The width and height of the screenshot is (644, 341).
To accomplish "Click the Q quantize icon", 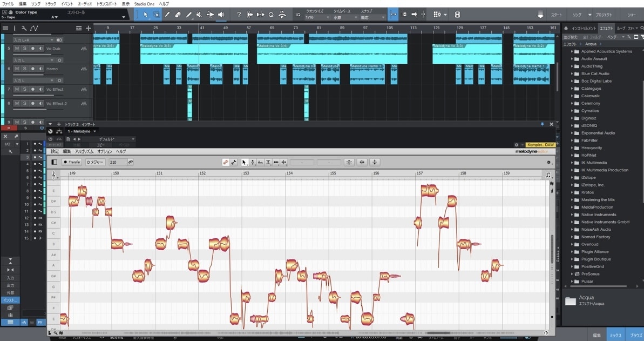I will [271, 15].
